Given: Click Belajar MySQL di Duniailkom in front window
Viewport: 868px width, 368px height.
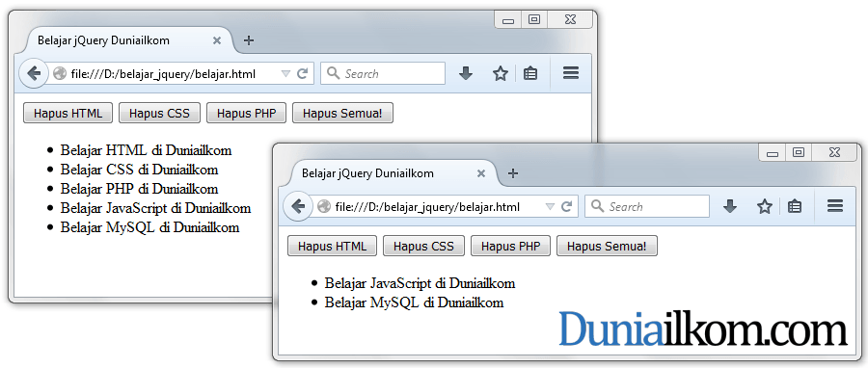Looking at the screenshot, I should pyautogui.click(x=414, y=302).
